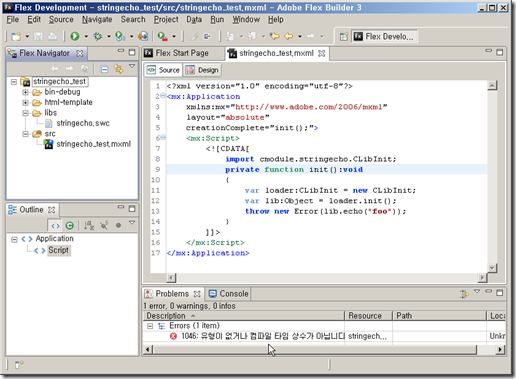This screenshot has height=379, width=516.
Task: Switch to Source editing mode
Action: 163,70
